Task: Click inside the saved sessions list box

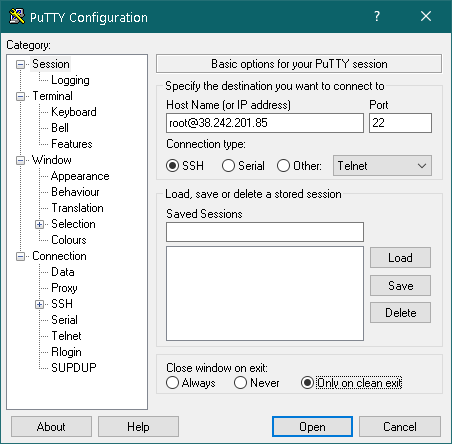Action: click(265, 293)
